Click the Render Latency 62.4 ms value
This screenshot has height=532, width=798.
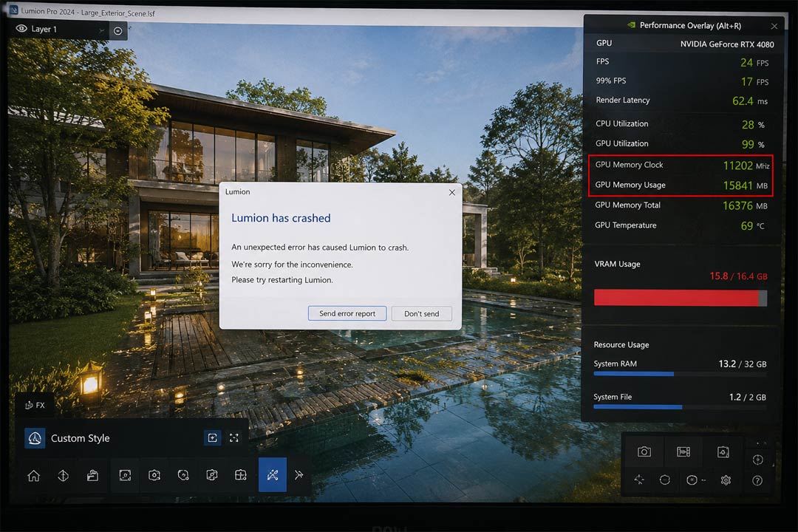(x=750, y=100)
